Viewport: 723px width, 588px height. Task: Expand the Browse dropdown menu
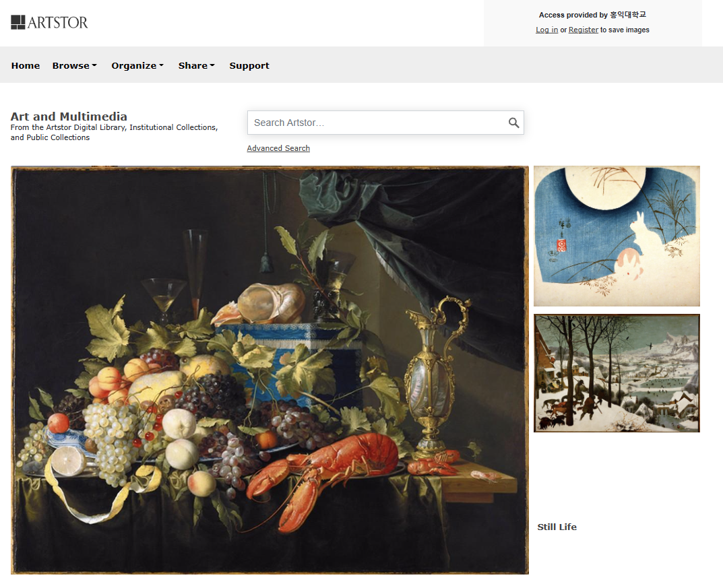pyautogui.click(x=75, y=65)
